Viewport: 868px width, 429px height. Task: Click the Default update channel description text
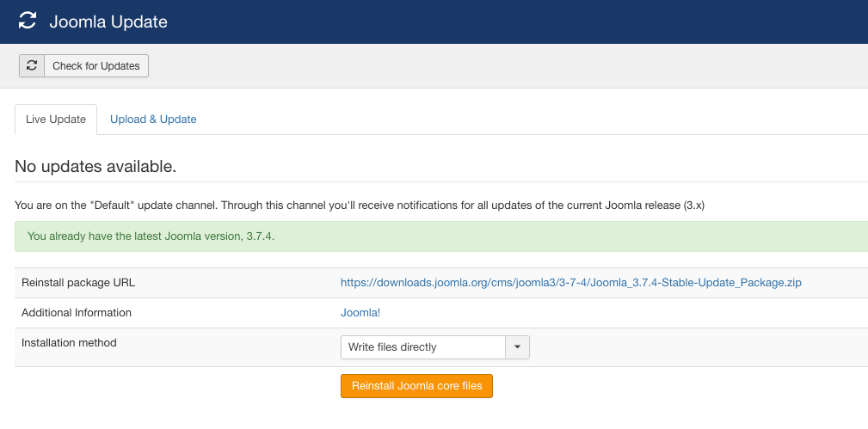(360, 205)
